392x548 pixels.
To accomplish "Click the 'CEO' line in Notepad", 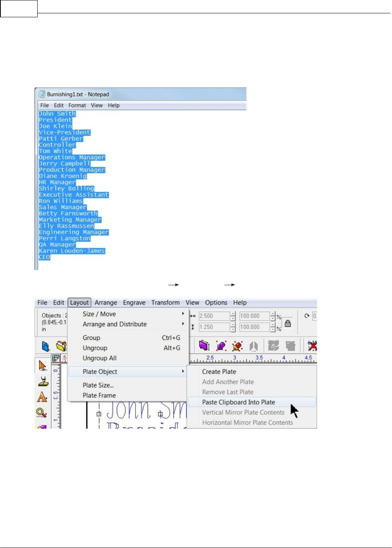I will point(44,257).
